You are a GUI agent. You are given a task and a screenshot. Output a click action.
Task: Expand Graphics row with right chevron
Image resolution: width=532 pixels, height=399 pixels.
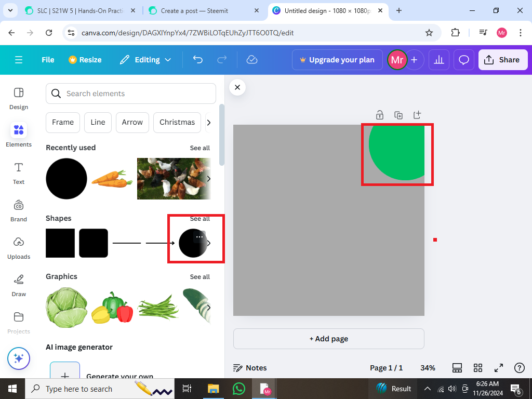(x=209, y=308)
